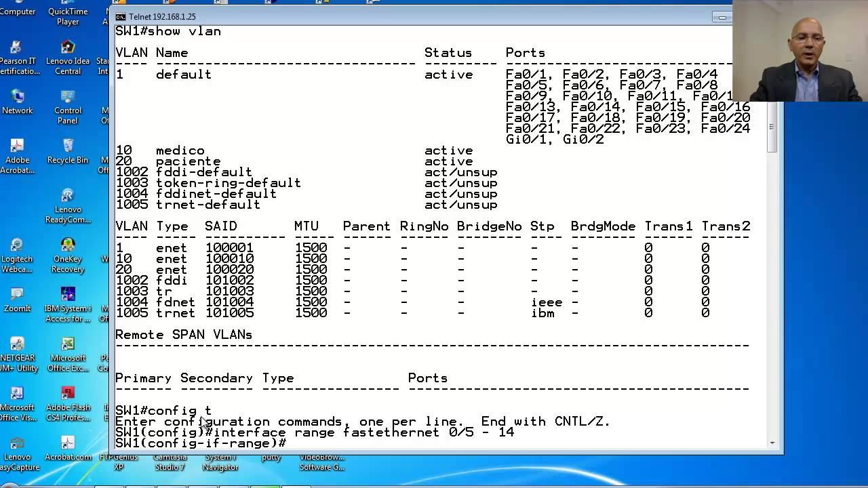Click the 'ibm' Stp value
The height and width of the screenshot is (488, 868).
(x=543, y=313)
